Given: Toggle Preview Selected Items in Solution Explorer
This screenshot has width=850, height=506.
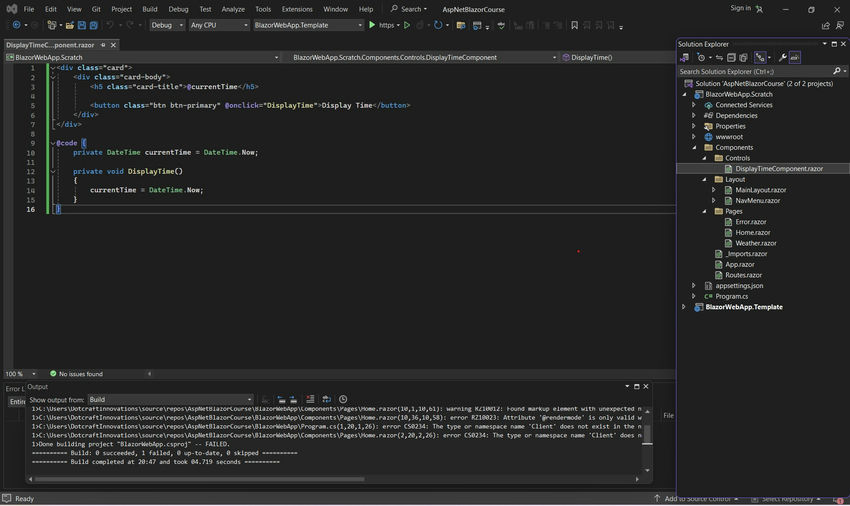Looking at the screenshot, I should (x=795, y=58).
